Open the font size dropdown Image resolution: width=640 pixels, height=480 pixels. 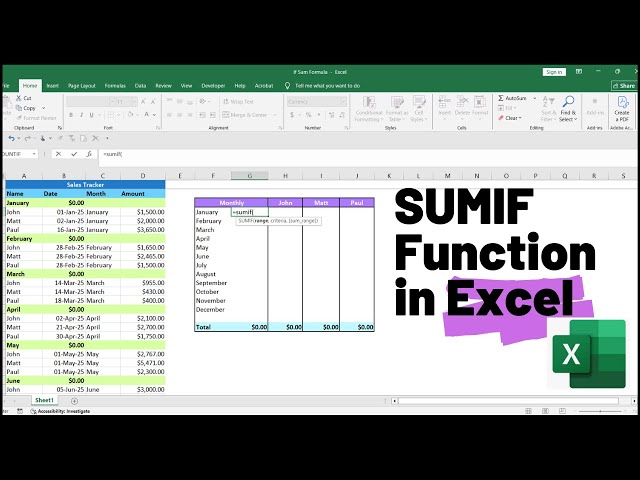(x=134, y=102)
